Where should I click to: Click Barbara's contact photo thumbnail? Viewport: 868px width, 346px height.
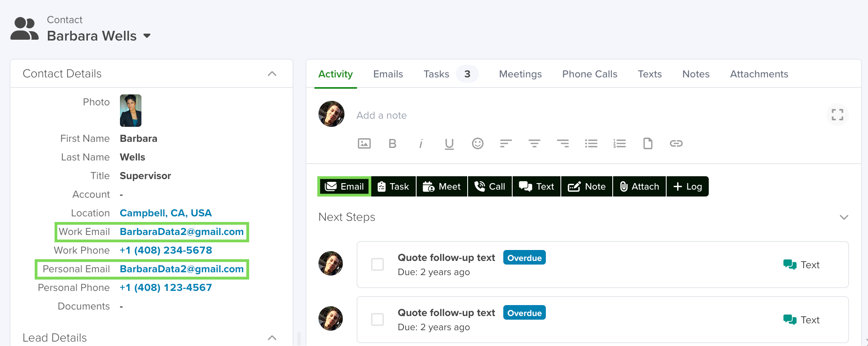130,111
